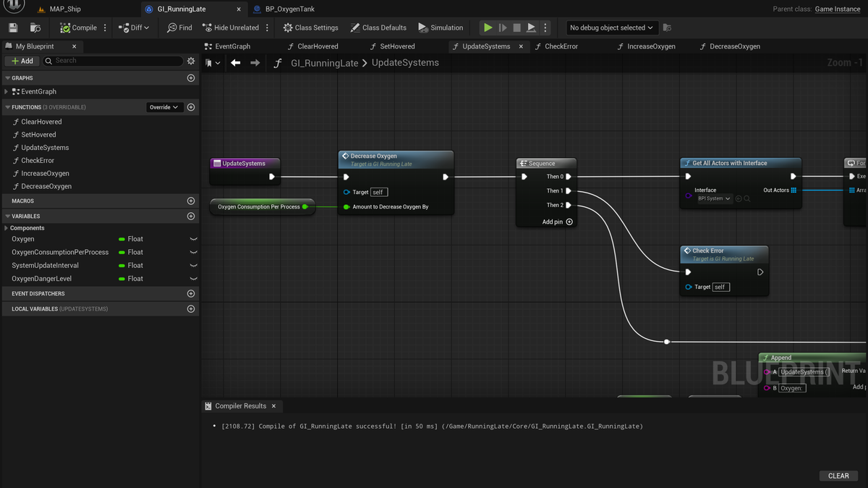Screen dimensions: 868x488
Task: Switch to the CheckError function tab
Action: click(x=561, y=46)
